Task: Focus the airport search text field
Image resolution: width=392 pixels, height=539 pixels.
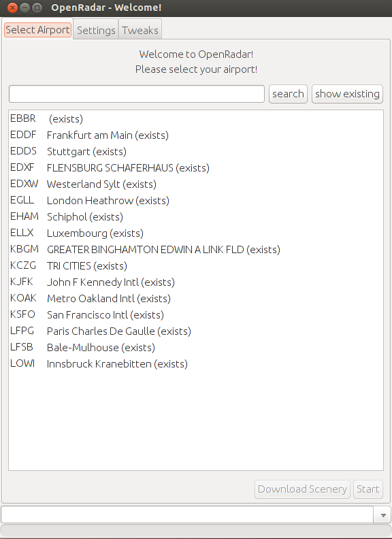Action: pyautogui.click(x=137, y=94)
